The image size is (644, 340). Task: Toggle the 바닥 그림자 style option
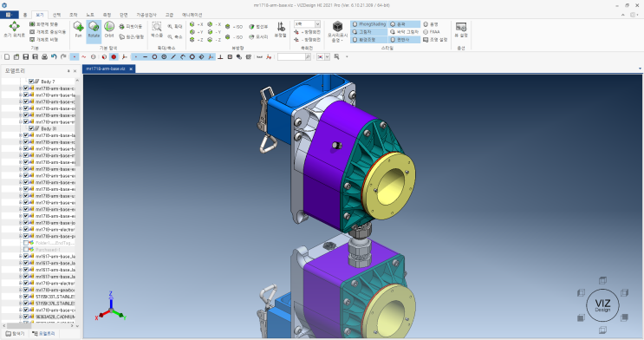[405, 31]
